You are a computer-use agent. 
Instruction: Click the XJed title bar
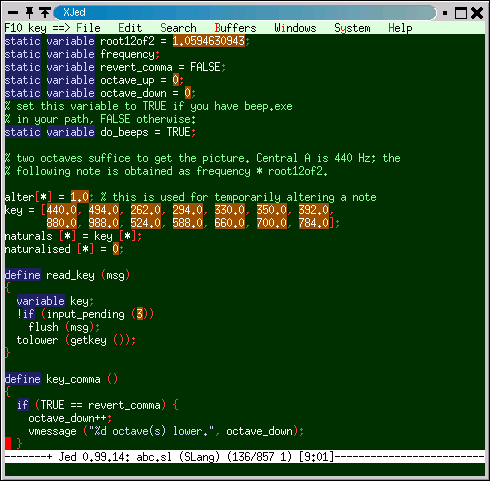coord(245,13)
